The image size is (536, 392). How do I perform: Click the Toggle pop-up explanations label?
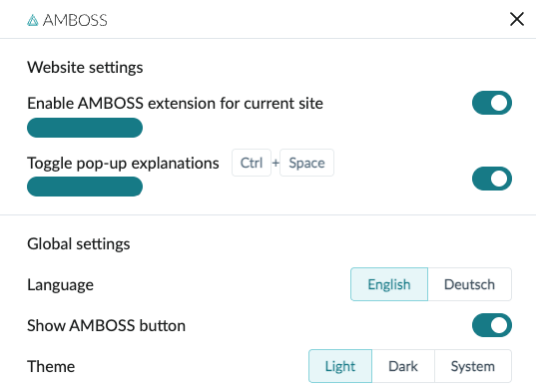click(x=123, y=164)
